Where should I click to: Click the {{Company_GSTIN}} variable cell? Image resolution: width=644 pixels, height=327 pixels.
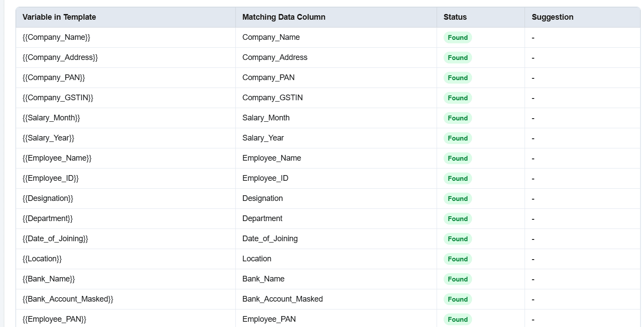point(126,98)
